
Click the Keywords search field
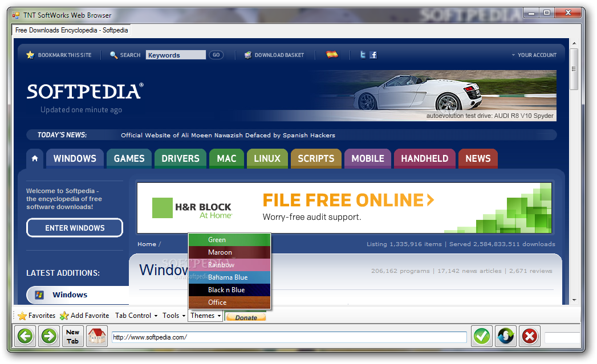(x=176, y=55)
